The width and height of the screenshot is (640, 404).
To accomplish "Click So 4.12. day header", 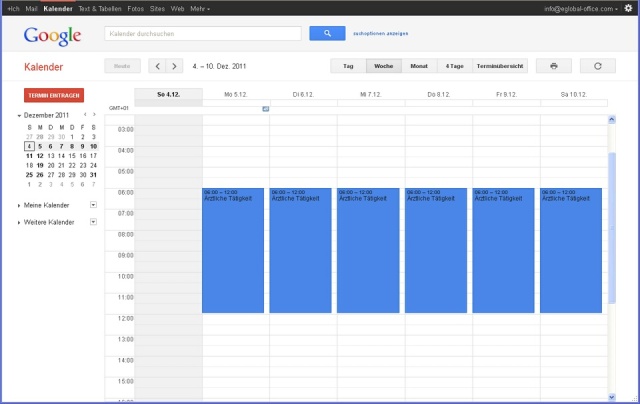I will [x=169, y=94].
